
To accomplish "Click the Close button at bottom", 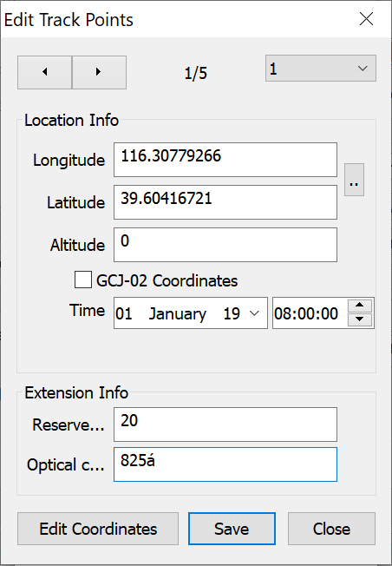I will click(x=331, y=529).
